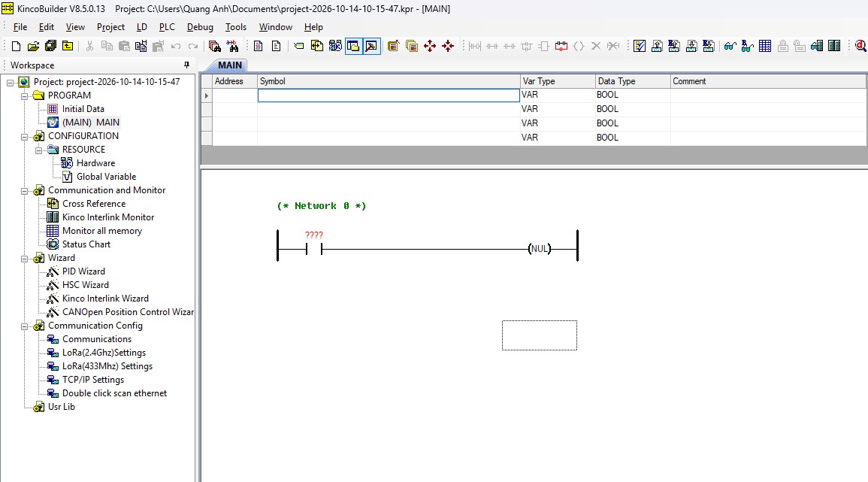Viewport: 868px width, 482px height.
Task: Toggle the workspace window toolbar button
Action: (x=353, y=46)
